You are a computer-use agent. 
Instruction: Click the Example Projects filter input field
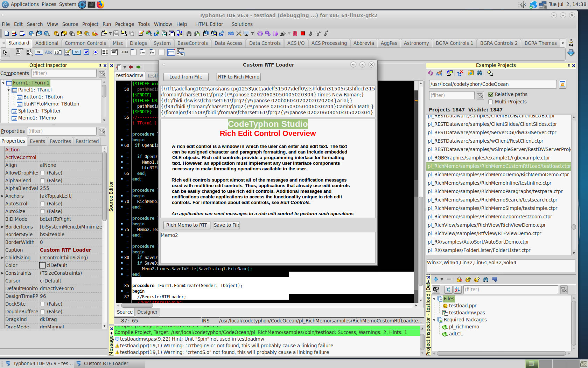451,95
